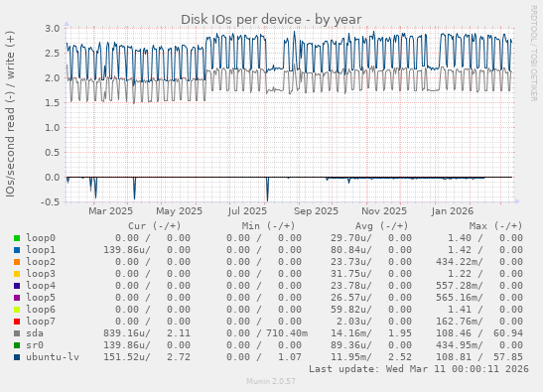The width and height of the screenshot is (543, 392).
Task: Click the -0.5 y-axis tick label
Action: pos(51,202)
